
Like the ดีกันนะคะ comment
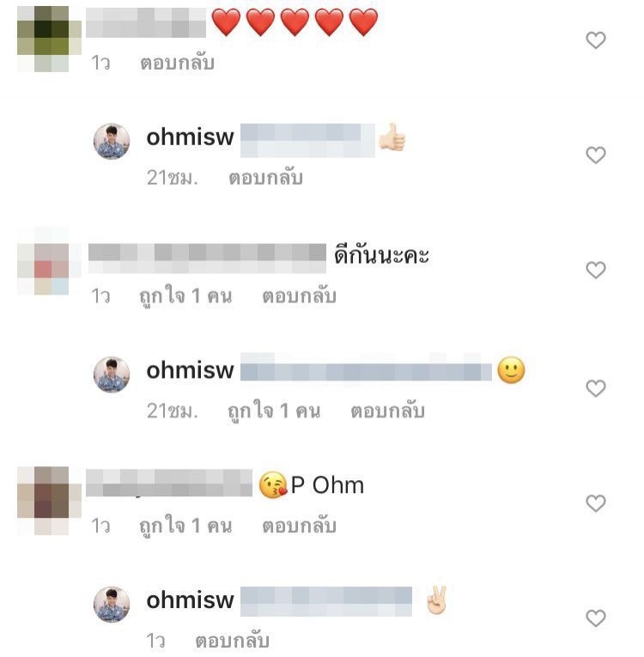(x=595, y=270)
